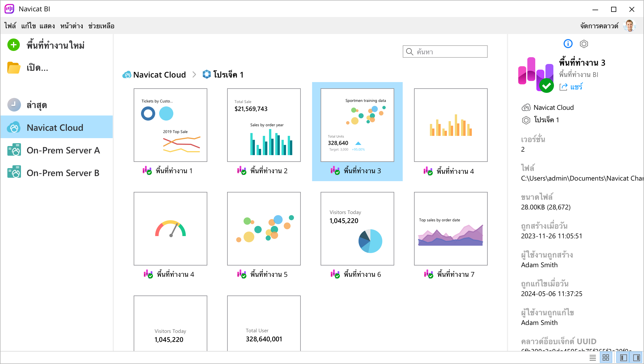Open the ช่วยเหลือ menu
Screen dimensions: 644x364
point(101,26)
